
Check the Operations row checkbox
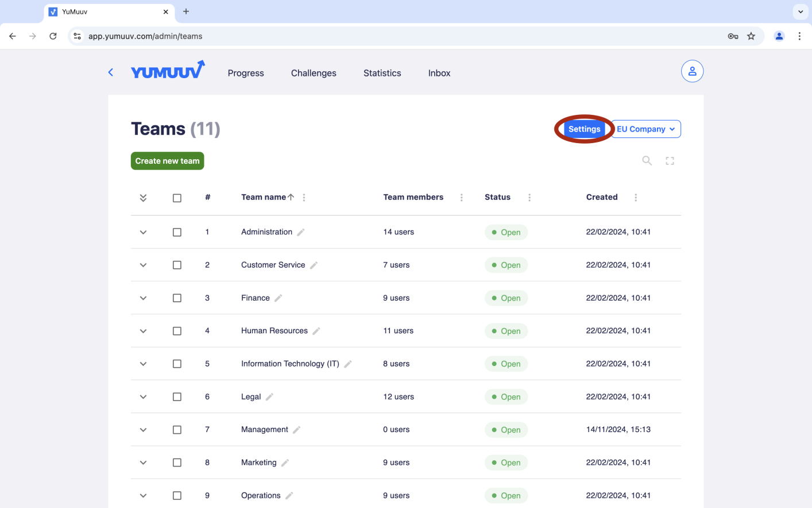pyautogui.click(x=177, y=496)
